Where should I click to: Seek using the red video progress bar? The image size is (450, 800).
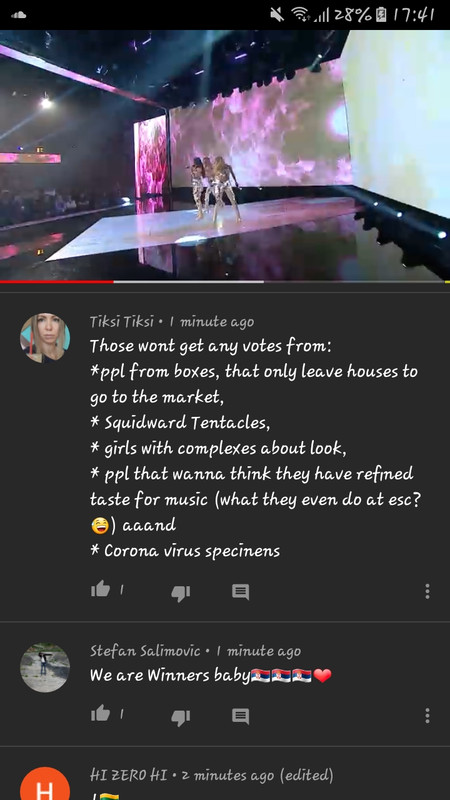click(x=225, y=281)
